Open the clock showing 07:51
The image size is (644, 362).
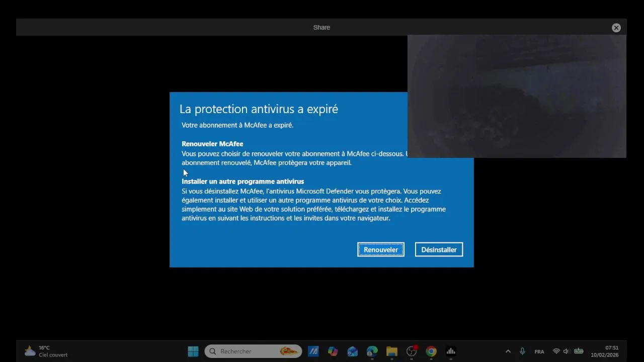612,348
